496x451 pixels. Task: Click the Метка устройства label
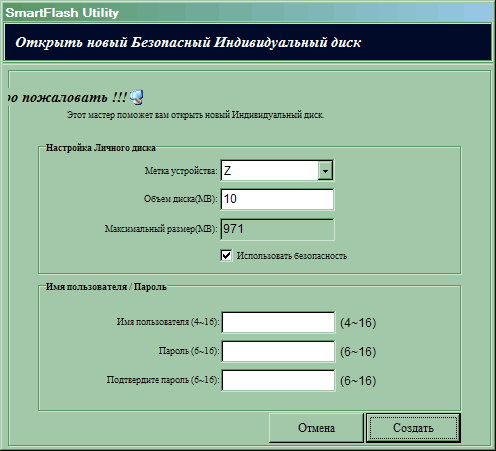pyautogui.click(x=181, y=171)
